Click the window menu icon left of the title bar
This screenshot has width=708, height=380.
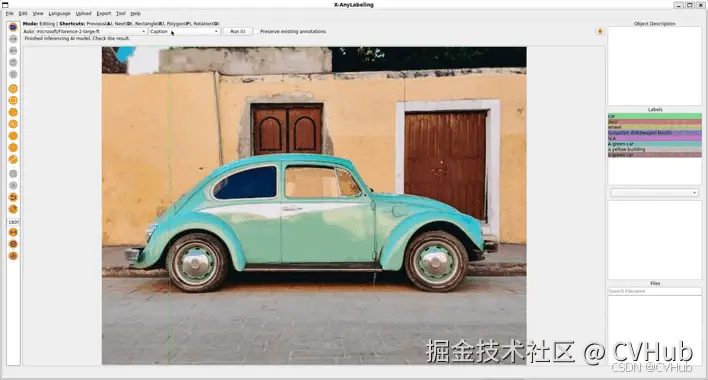[x=5, y=5]
